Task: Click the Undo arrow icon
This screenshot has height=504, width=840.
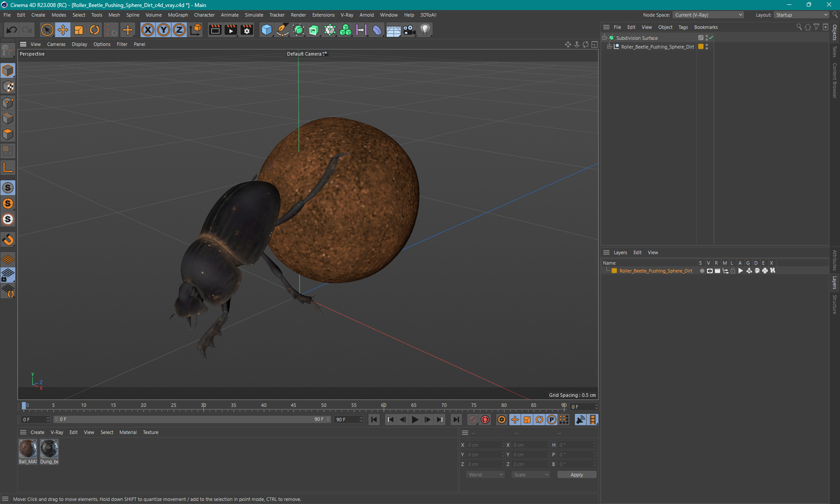Action: (12, 30)
